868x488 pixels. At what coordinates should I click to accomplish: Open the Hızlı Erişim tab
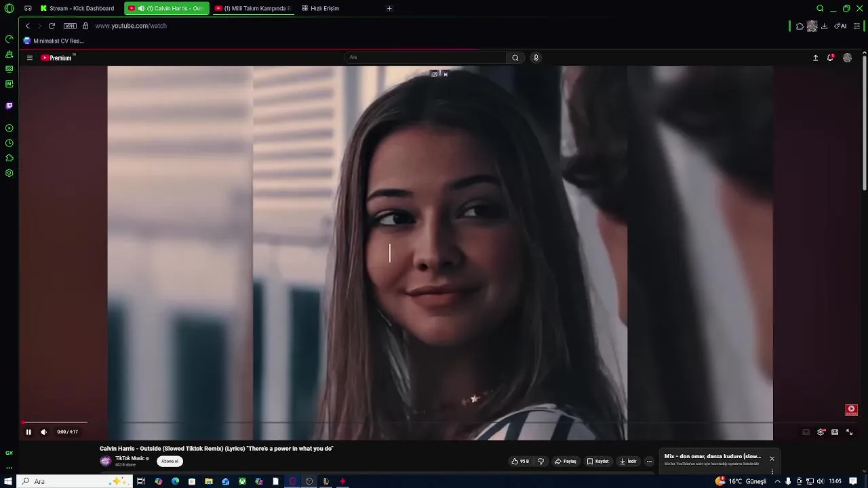[321, 8]
